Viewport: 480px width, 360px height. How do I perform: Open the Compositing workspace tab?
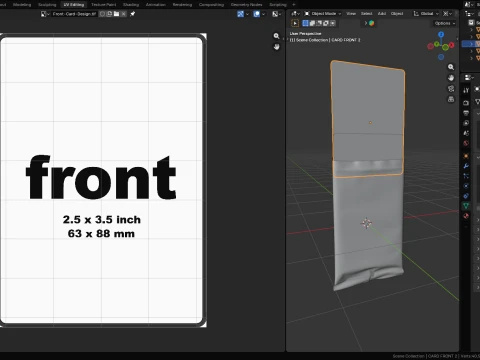[x=211, y=5]
